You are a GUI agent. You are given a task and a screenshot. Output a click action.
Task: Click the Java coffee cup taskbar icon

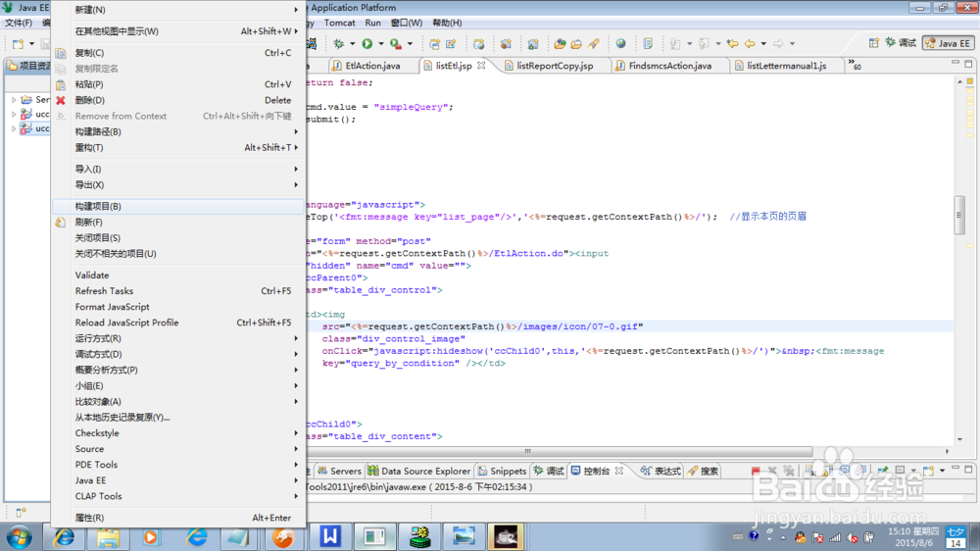point(505,536)
